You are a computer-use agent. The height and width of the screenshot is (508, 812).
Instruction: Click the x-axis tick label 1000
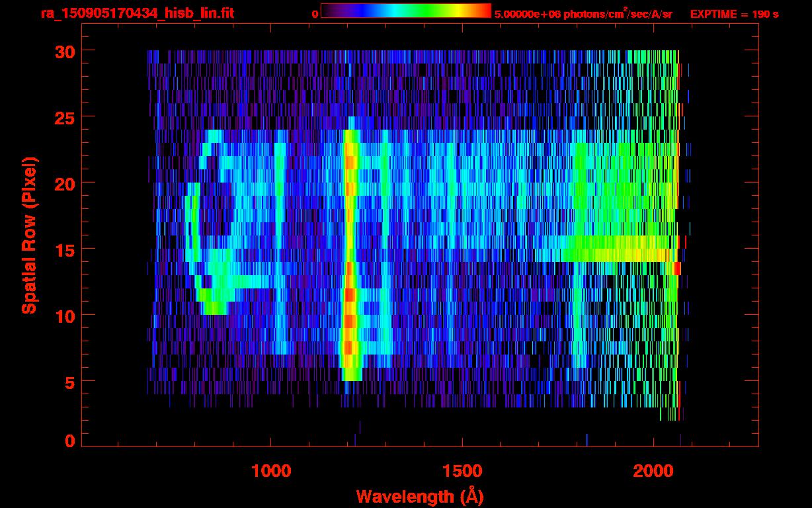271,471
